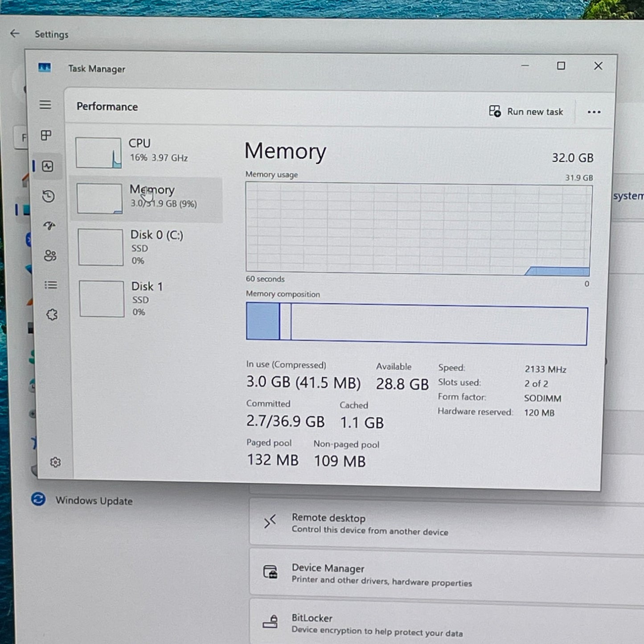644x644 pixels.
Task: Open the Details page icon
Action: (x=51, y=285)
